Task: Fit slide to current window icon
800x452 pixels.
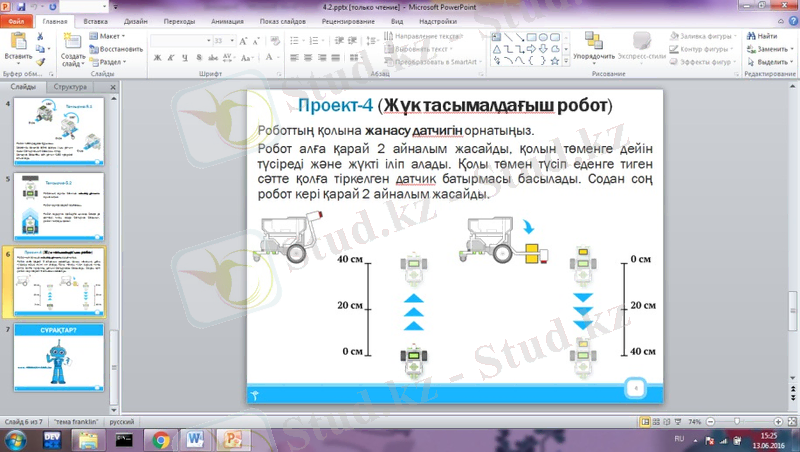Action: (x=790, y=423)
